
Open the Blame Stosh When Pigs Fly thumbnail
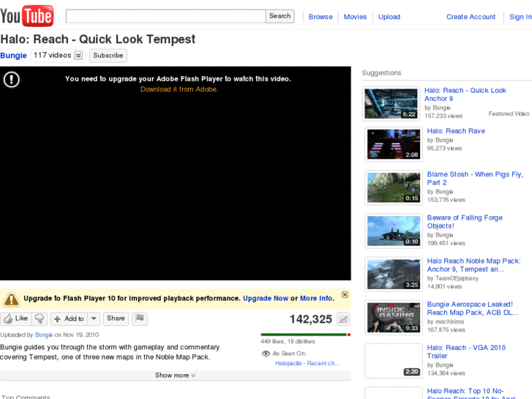click(394, 187)
